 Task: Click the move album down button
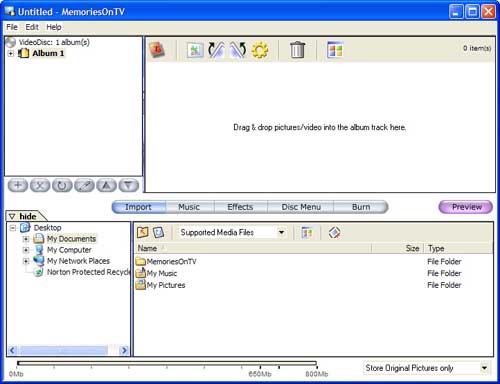point(129,185)
